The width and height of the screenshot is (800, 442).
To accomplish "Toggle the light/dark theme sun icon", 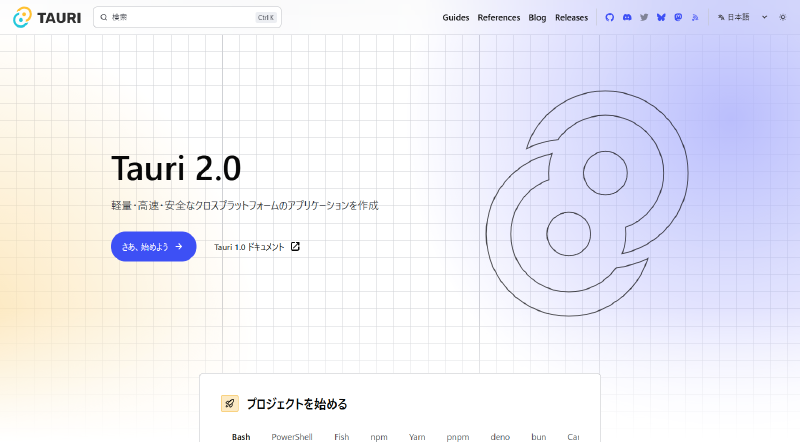I will coord(783,17).
